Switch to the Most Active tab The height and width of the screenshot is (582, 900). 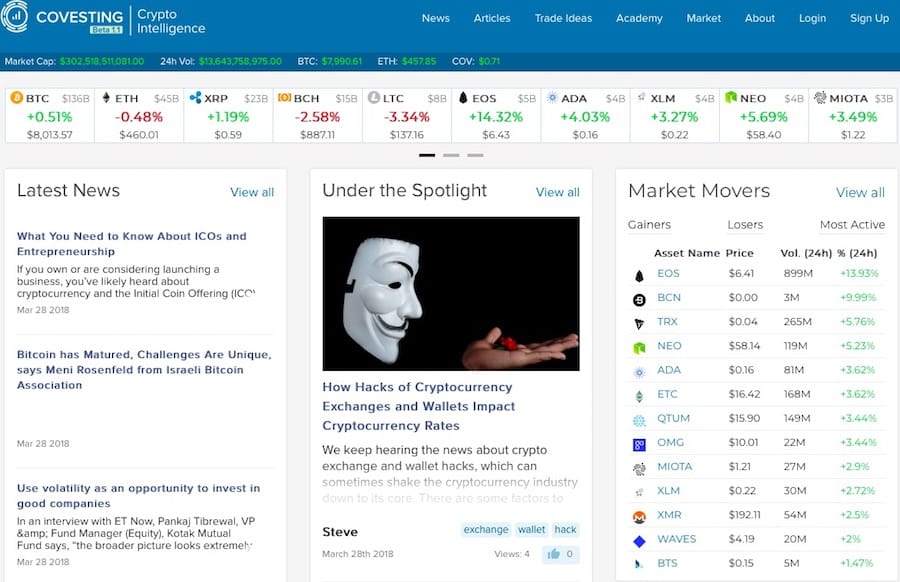coord(852,225)
